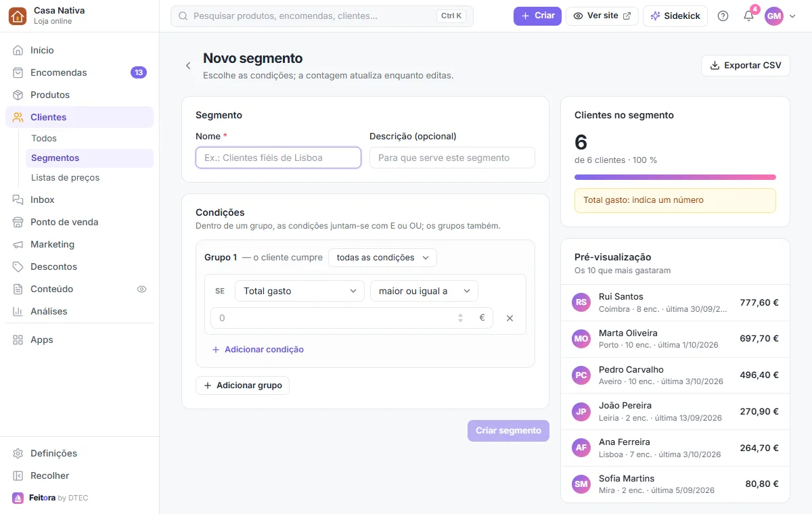Click the Ctrl K shortcut badge
The width and height of the screenshot is (812, 514).
point(451,16)
